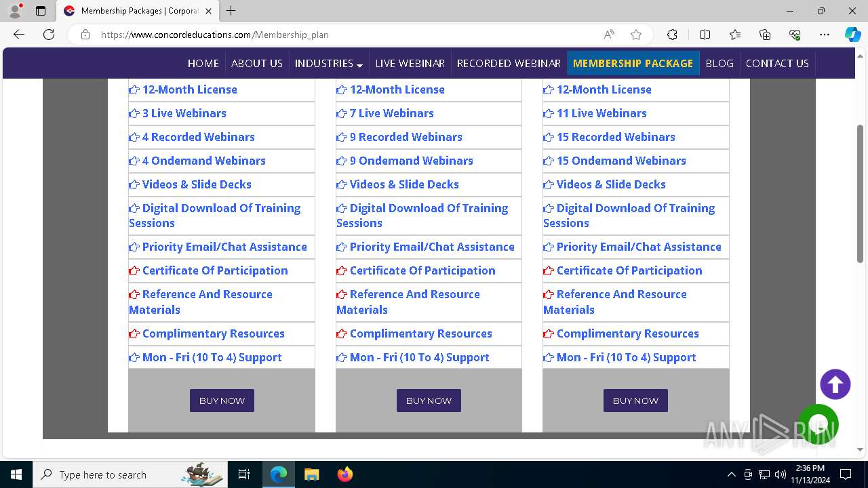The image size is (868, 488).
Task: Click the browser profile avatar icon
Action: tap(15, 11)
